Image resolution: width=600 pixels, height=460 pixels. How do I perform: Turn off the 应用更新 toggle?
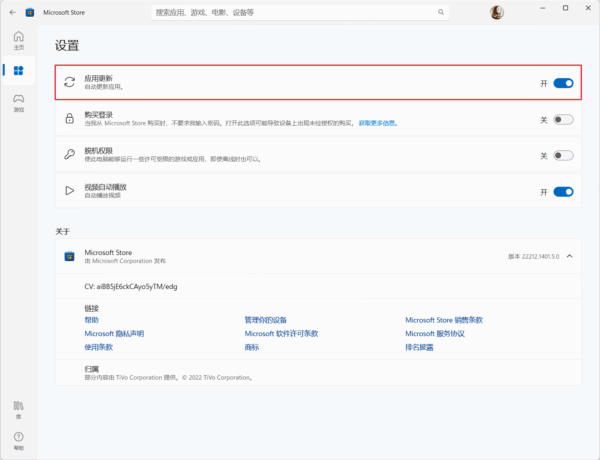pos(563,83)
